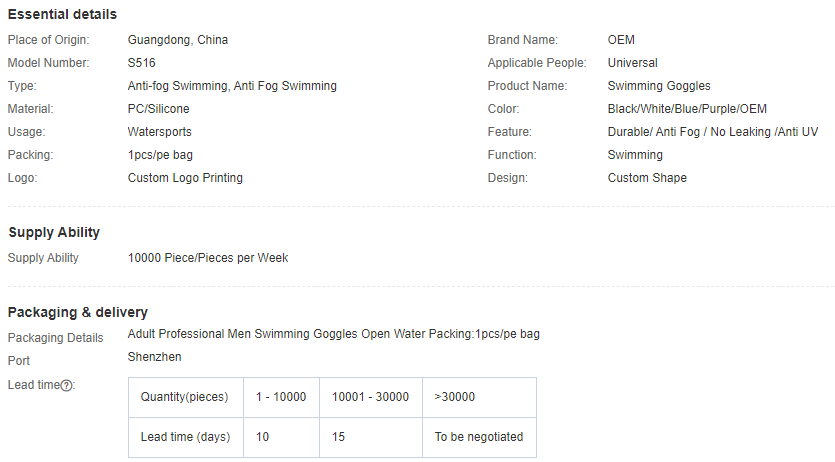The height and width of the screenshot is (462, 835).
Task: Click the Lead time (days) row header
Action: pos(185,437)
